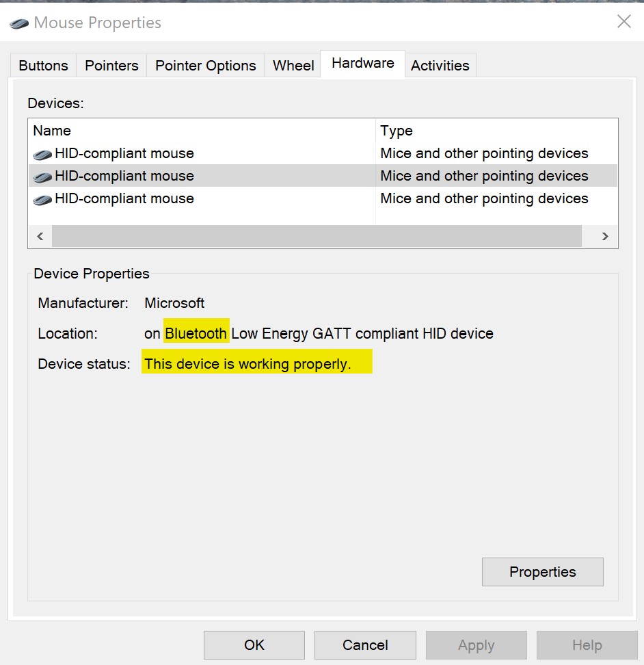Image resolution: width=644 pixels, height=665 pixels.
Task: Click the Apply button
Action: coord(477,644)
